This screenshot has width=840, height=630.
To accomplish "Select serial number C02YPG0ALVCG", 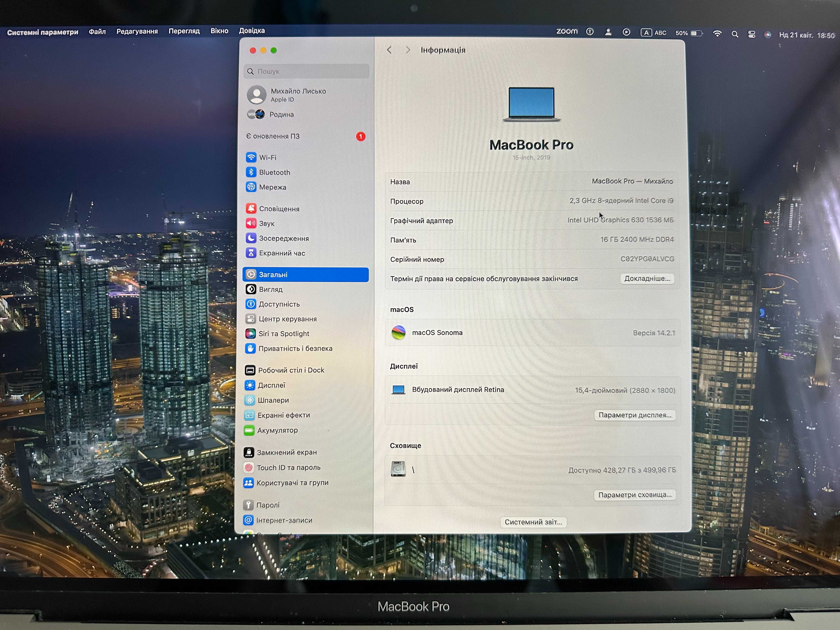I will [x=647, y=259].
